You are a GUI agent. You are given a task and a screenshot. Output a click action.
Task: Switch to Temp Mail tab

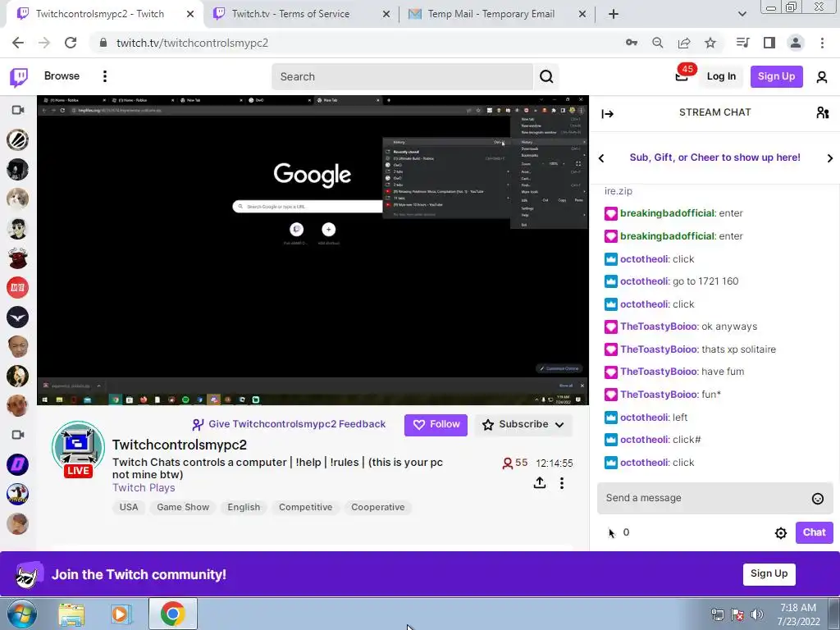(x=496, y=14)
